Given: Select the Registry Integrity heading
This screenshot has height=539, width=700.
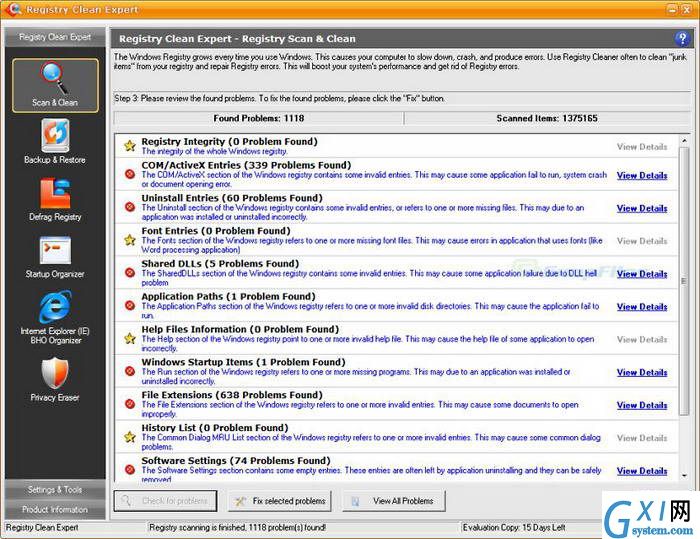Looking at the screenshot, I should (x=229, y=142).
